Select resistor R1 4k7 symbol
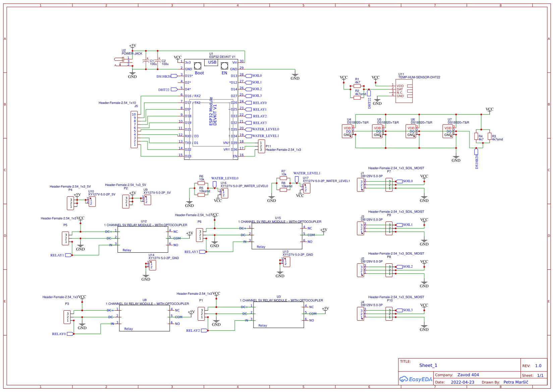This screenshot has width=554, height=392. pos(357,86)
